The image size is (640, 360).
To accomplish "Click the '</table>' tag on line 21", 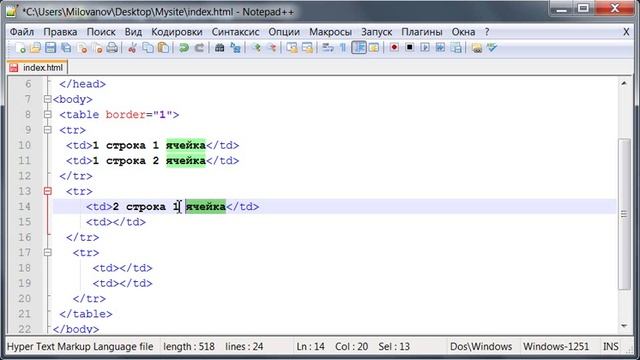I will pos(86,314).
